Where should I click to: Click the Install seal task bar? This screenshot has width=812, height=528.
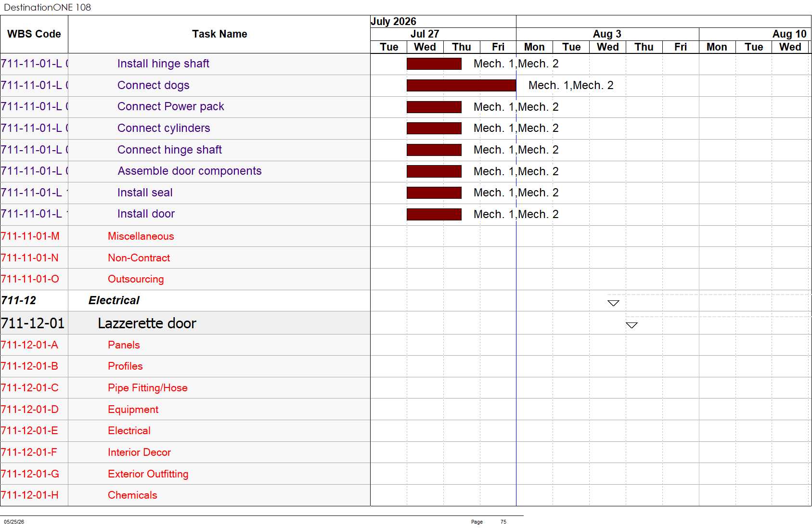tap(434, 193)
